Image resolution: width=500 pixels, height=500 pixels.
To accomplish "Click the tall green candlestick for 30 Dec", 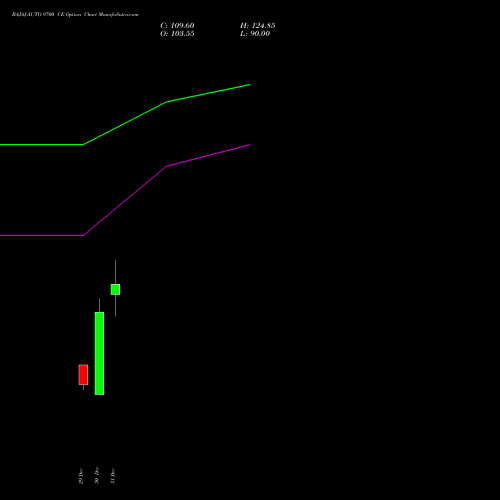I will coord(99,353).
